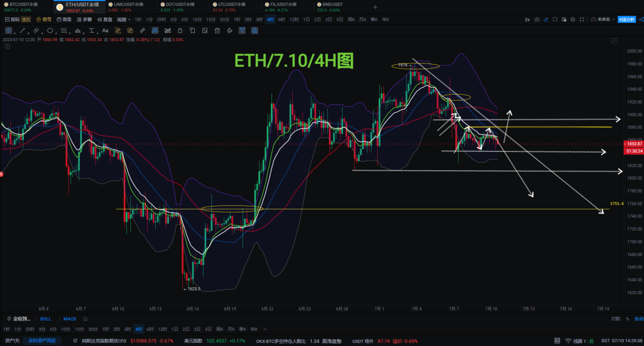Delete drawings with the trash icon

[217, 30]
